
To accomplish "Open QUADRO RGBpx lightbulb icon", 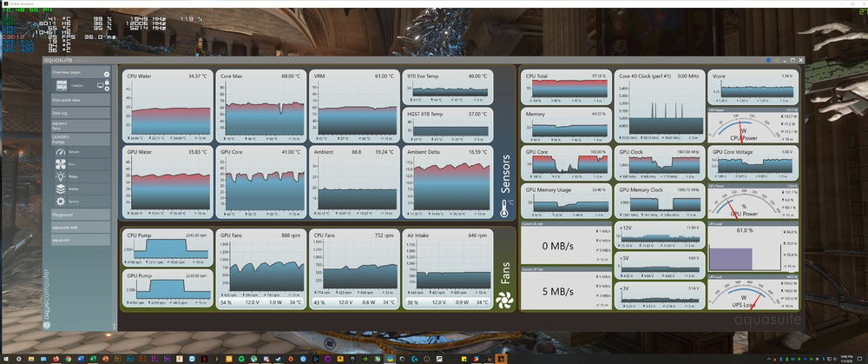I will (x=61, y=176).
